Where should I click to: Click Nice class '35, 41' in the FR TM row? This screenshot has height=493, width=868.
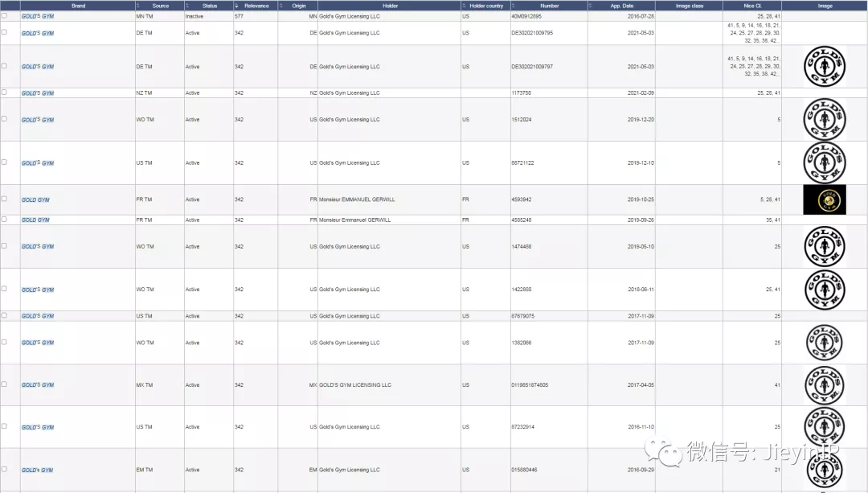[x=773, y=220]
